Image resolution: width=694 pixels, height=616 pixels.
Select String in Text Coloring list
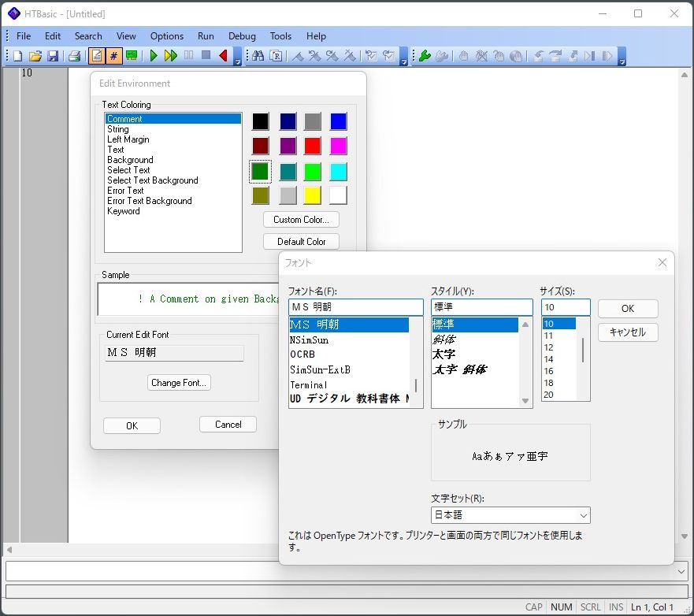[x=173, y=129]
